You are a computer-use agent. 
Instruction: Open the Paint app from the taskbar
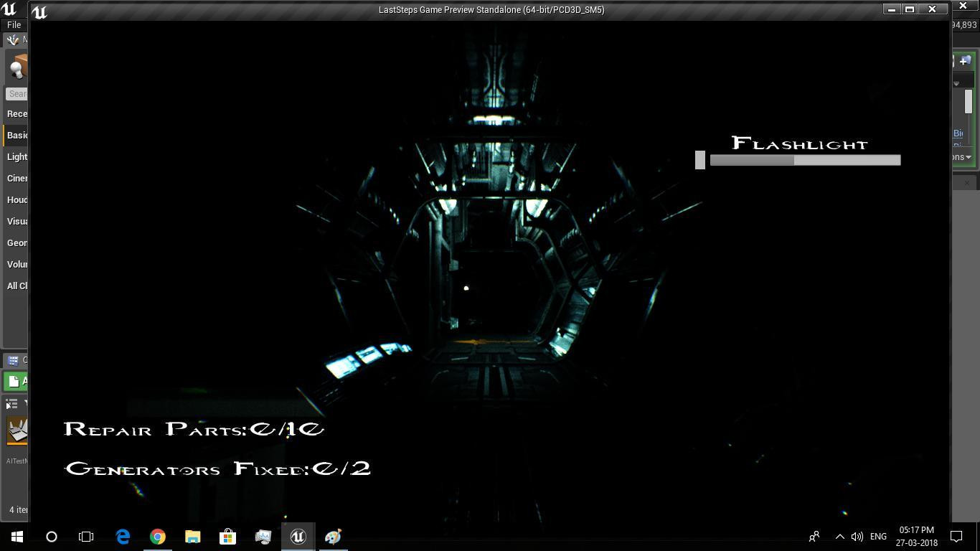point(333,537)
